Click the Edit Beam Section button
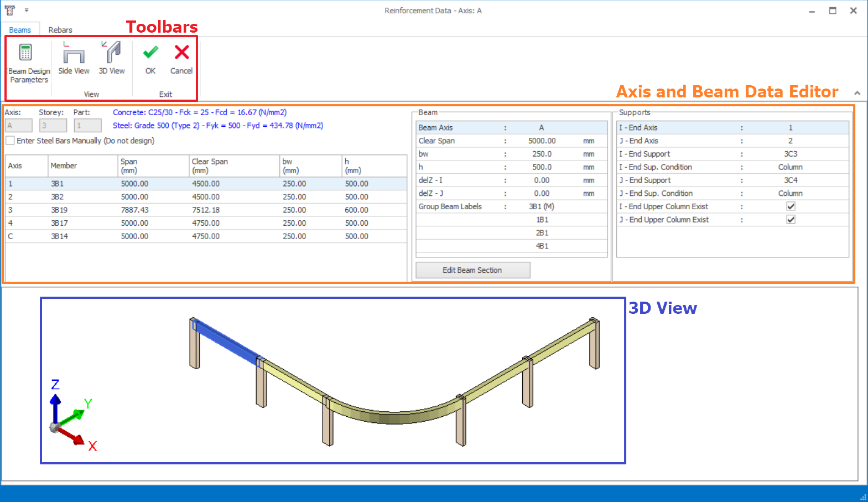The height and width of the screenshot is (502, 868). point(472,270)
